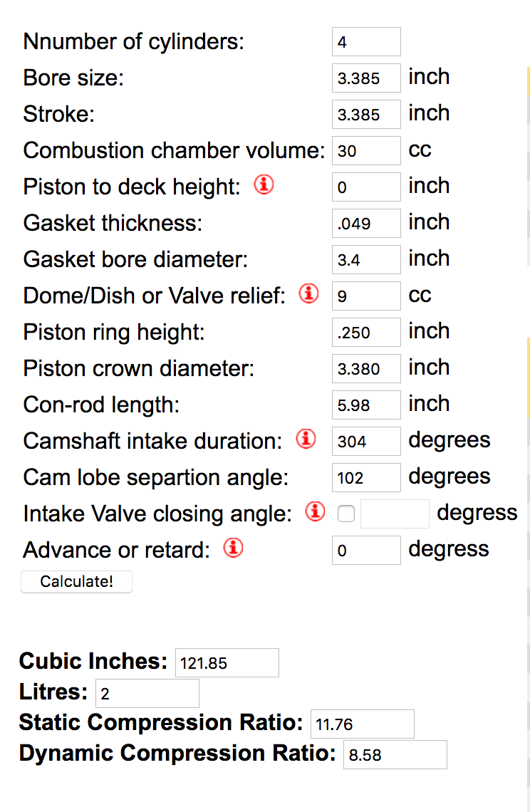Show info for Intake Valve closing angle
The height and width of the screenshot is (812, 530).
315,511
